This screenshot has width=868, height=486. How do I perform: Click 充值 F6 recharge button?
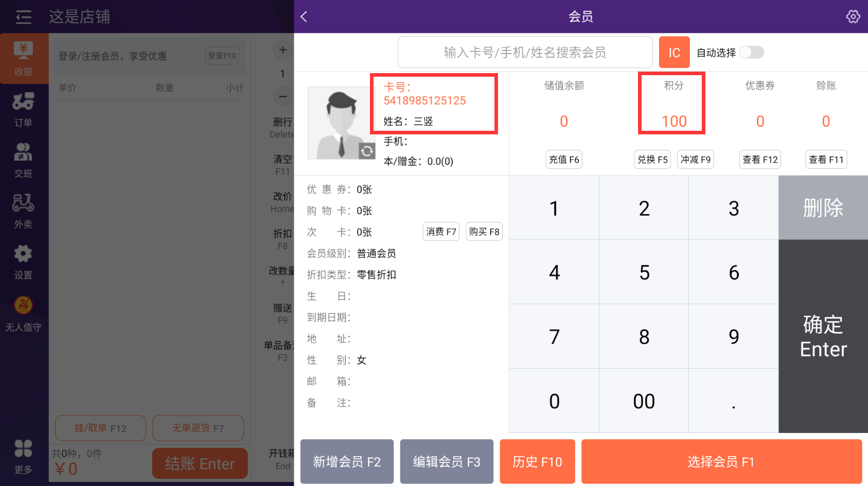(564, 160)
